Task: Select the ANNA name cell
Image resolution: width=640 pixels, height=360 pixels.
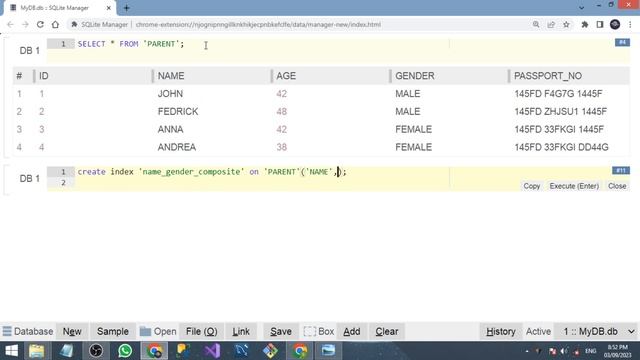Action: pos(170,129)
